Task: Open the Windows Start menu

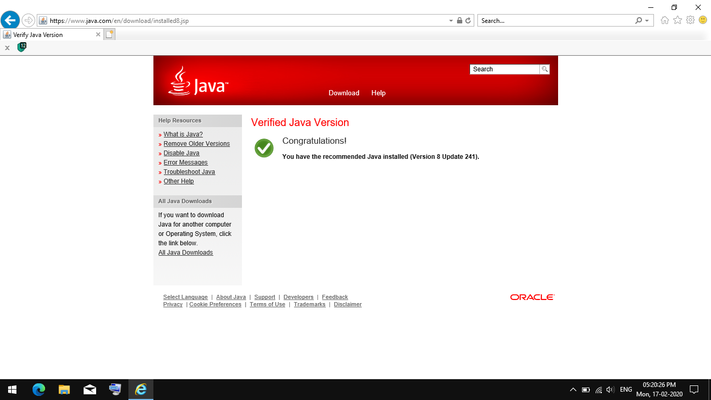Action: [x=12, y=390]
